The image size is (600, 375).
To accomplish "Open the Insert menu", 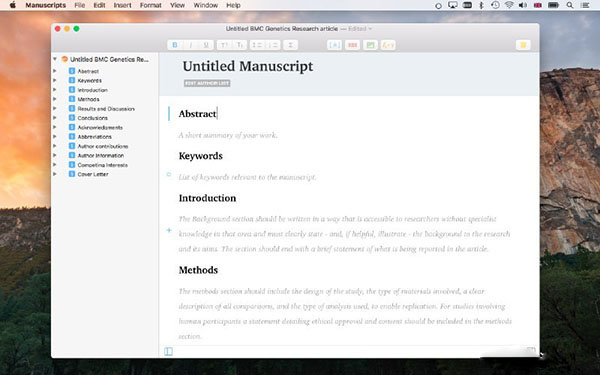I will [x=122, y=5].
